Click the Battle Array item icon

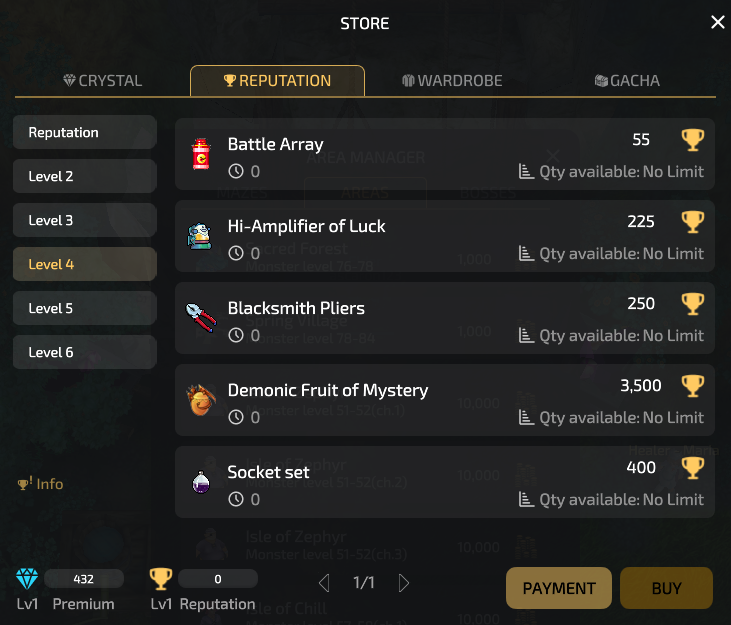coord(201,154)
